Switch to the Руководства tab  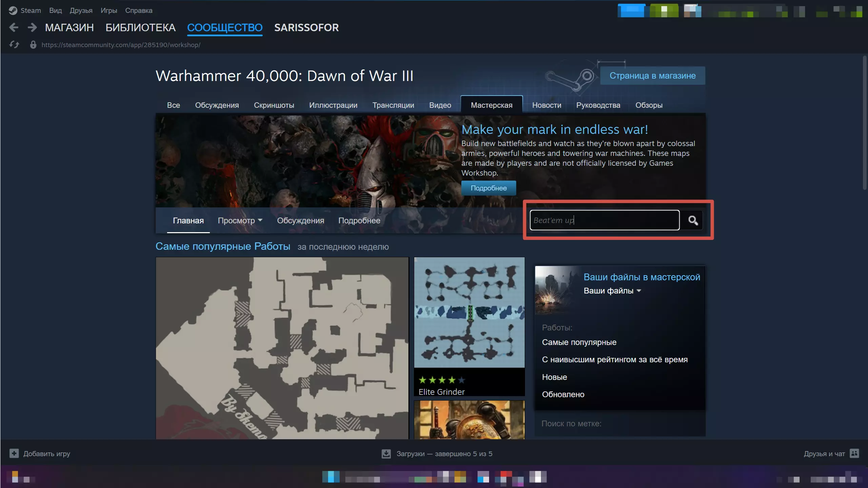[598, 105]
